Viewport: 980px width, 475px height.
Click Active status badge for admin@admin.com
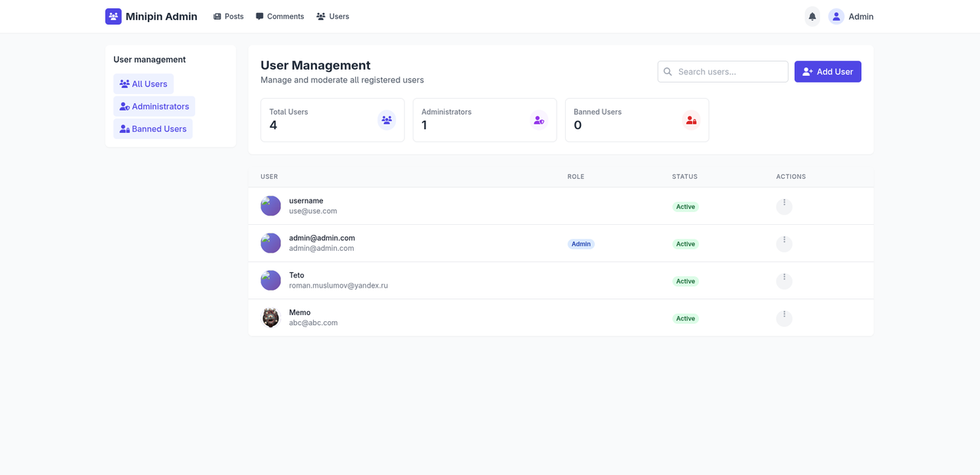[685, 244]
